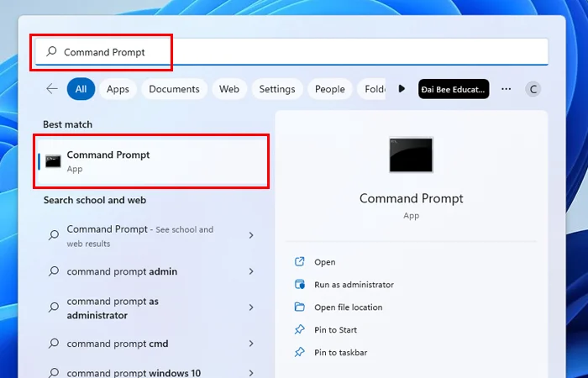Screen dimensions: 588x378
Task: Click the search magnifier icon in search box
Action: click(x=51, y=51)
